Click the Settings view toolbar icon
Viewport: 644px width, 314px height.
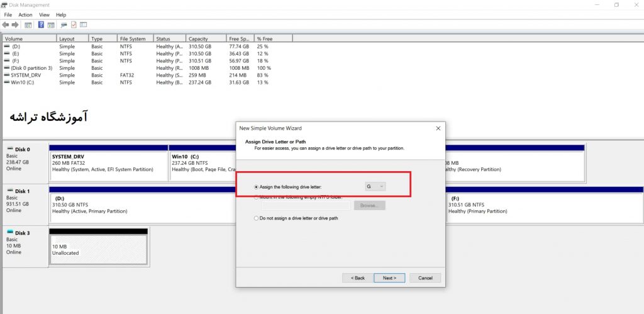(84, 25)
